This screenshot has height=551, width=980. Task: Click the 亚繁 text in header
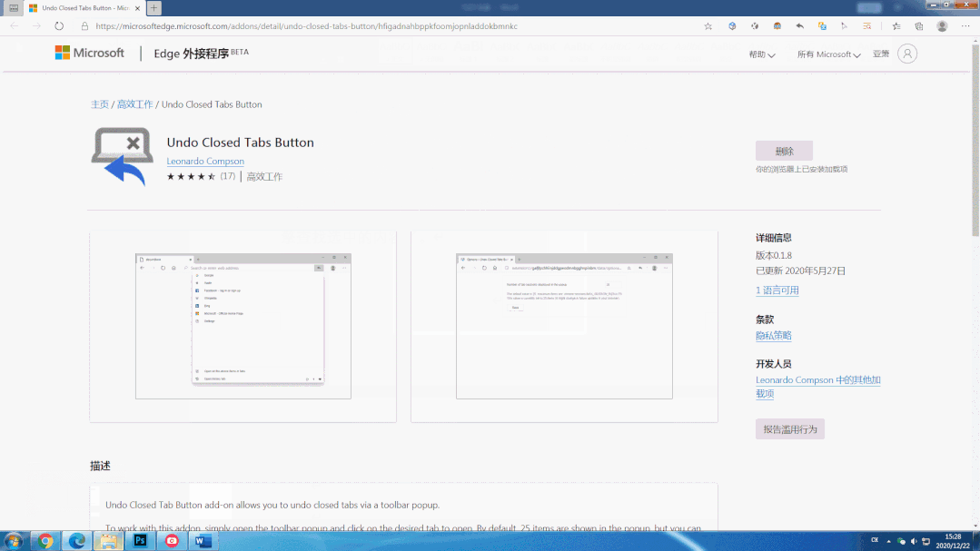click(881, 54)
